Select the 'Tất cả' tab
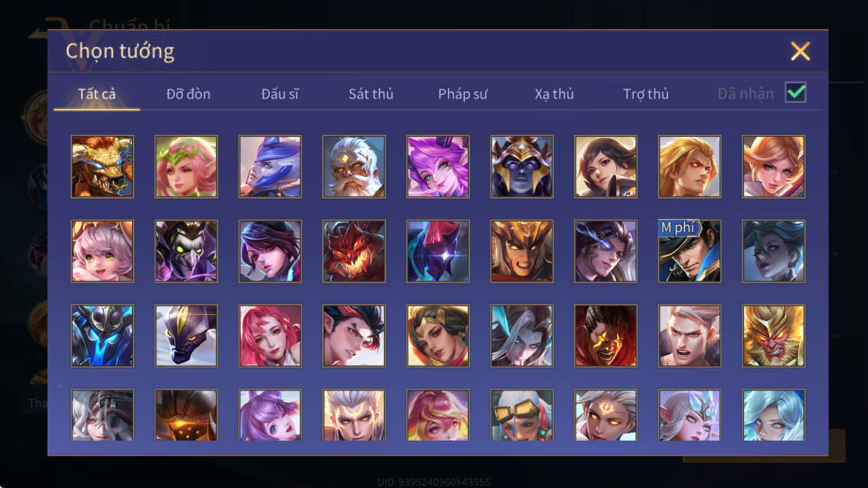Screen dimensions: 868x488 pyautogui.click(x=96, y=94)
